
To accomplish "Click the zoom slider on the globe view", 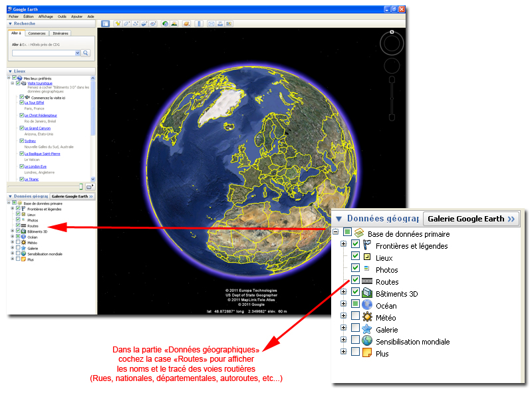I will (x=392, y=98).
